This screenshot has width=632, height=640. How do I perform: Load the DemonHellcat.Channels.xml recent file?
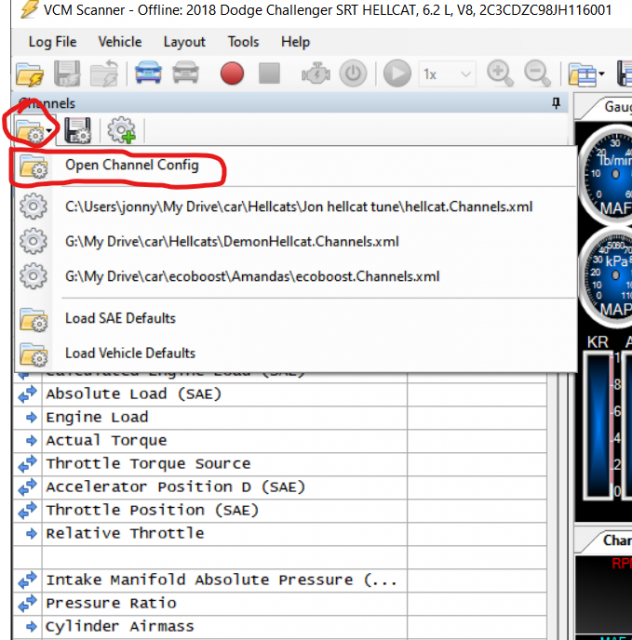coord(231,241)
